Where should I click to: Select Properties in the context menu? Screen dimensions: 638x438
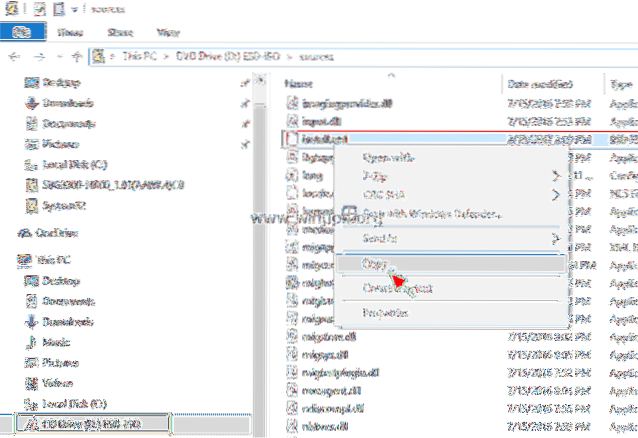(x=382, y=313)
